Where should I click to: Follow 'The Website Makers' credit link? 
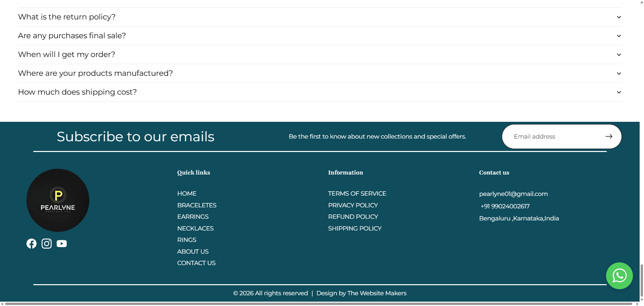[377, 293]
